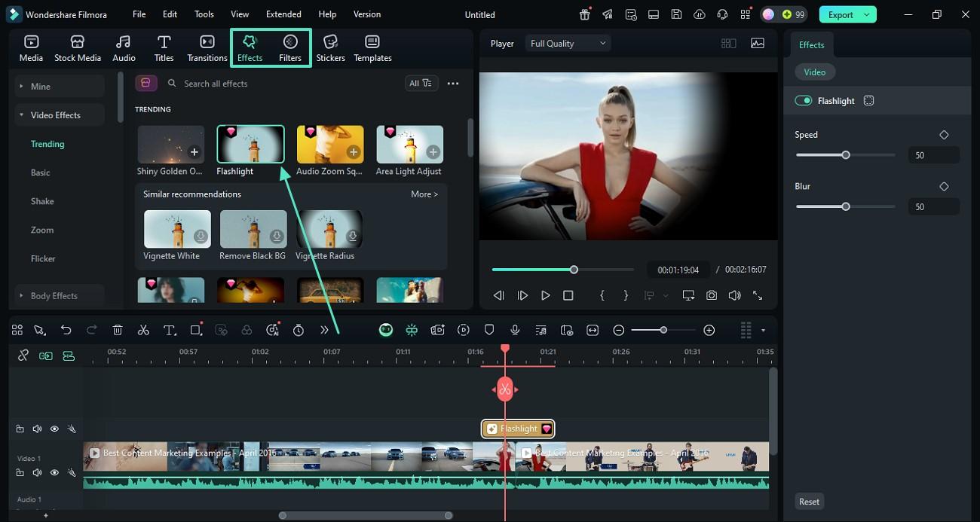Click the Split scissors icon in toolbar
Image resolution: width=980 pixels, height=522 pixels.
tap(143, 330)
